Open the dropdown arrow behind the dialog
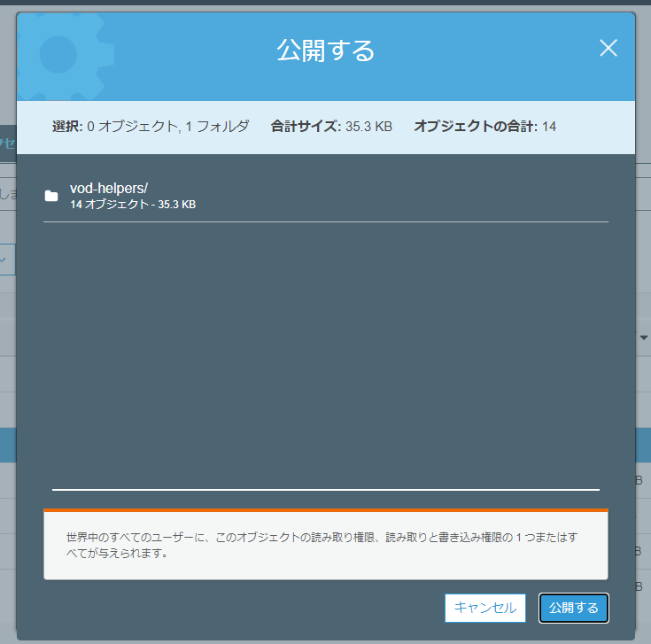The width and height of the screenshot is (651, 644). click(644, 338)
